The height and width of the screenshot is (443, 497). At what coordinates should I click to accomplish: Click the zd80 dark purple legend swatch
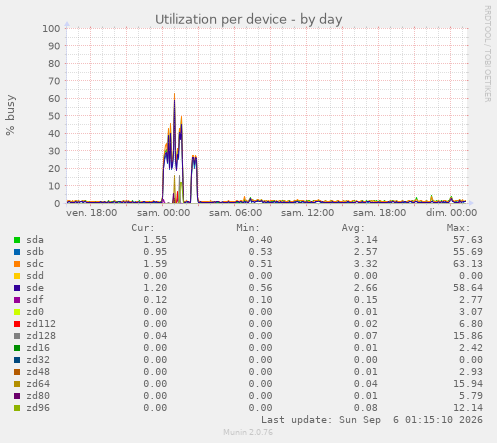click(17, 396)
